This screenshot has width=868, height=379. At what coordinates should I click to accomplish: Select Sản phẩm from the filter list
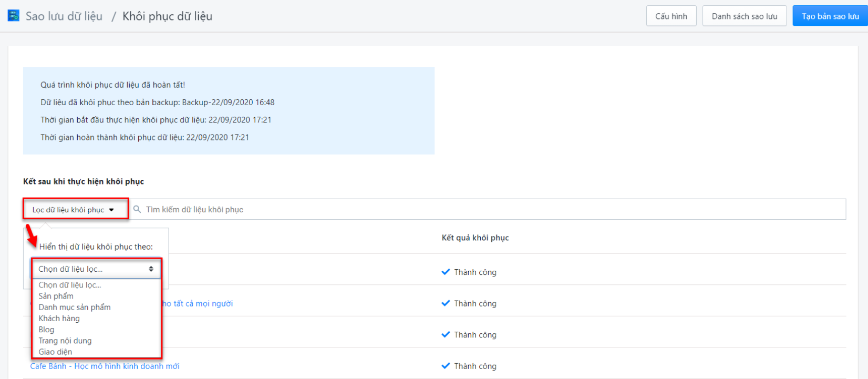tap(56, 296)
